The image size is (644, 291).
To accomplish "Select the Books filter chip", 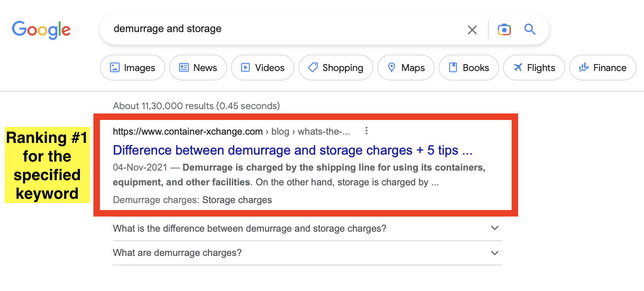I will click(x=469, y=68).
